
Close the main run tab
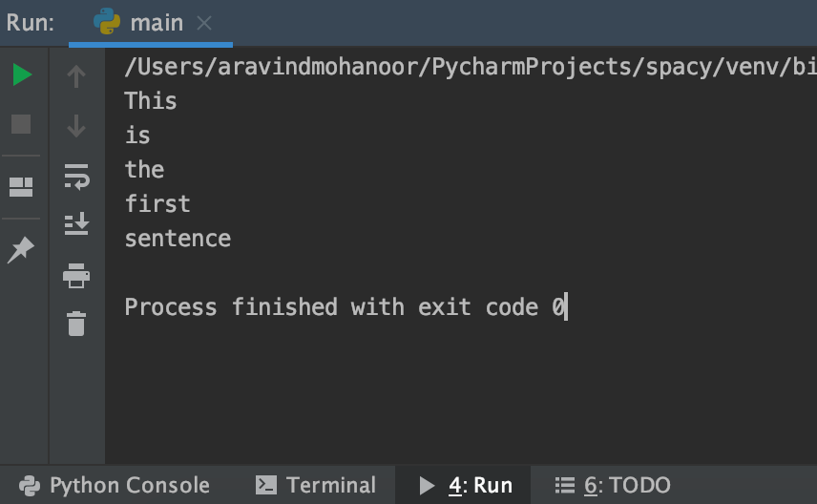204,23
